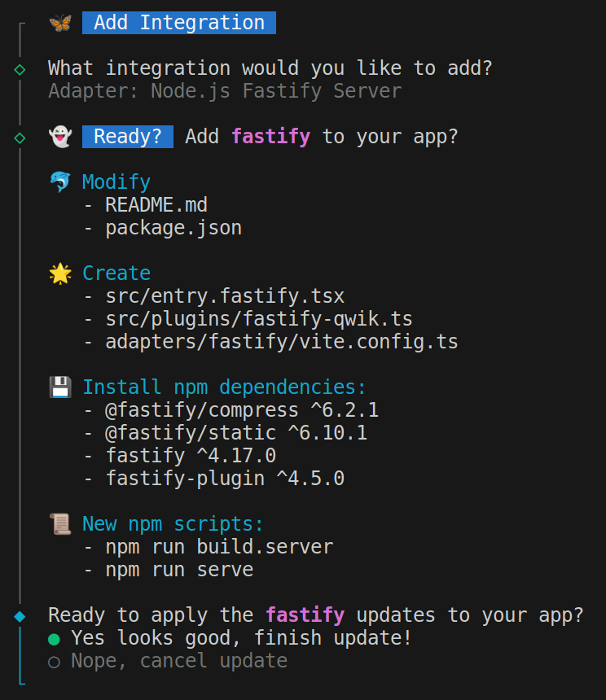Click pink 'fastify' in 'Add fastify to your app?'

point(271,137)
